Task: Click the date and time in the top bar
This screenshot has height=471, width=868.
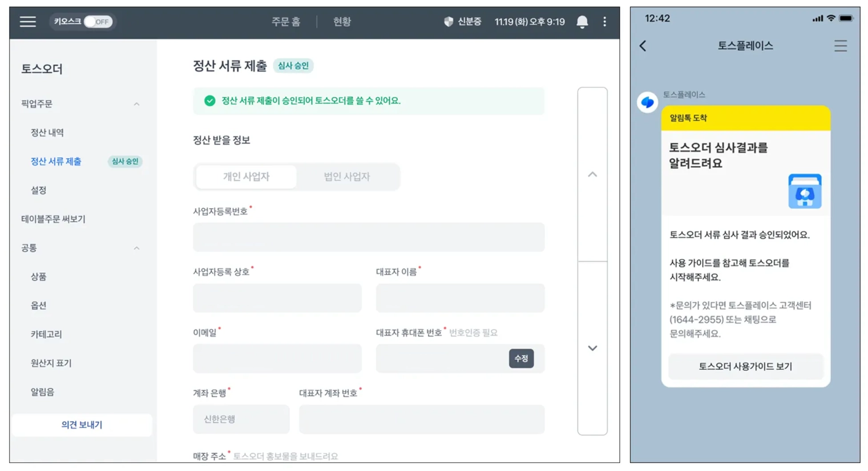Action: click(x=529, y=21)
